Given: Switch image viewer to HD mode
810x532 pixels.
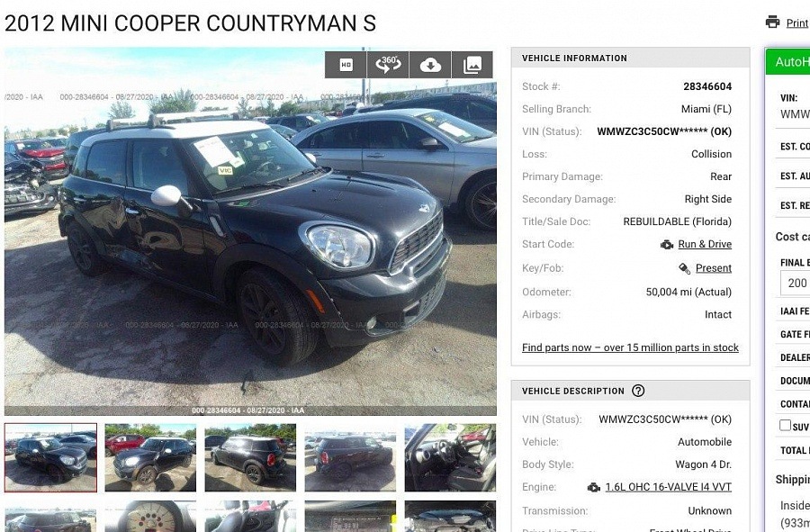Looking at the screenshot, I should (346, 65).
